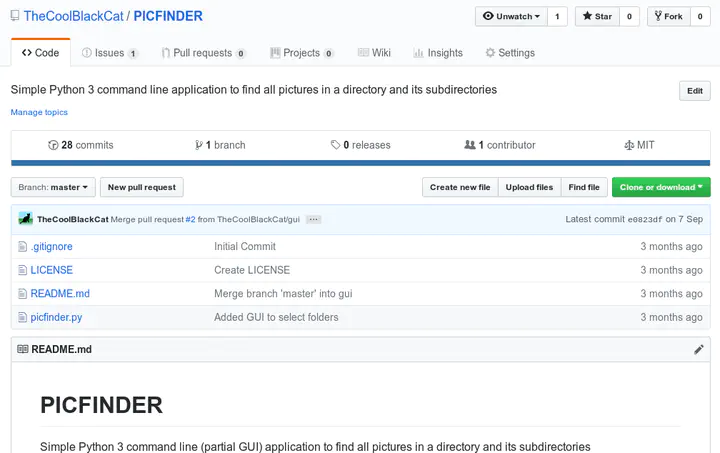View the Insights tab
720x453 pixels.
click(x=438, y=53)
